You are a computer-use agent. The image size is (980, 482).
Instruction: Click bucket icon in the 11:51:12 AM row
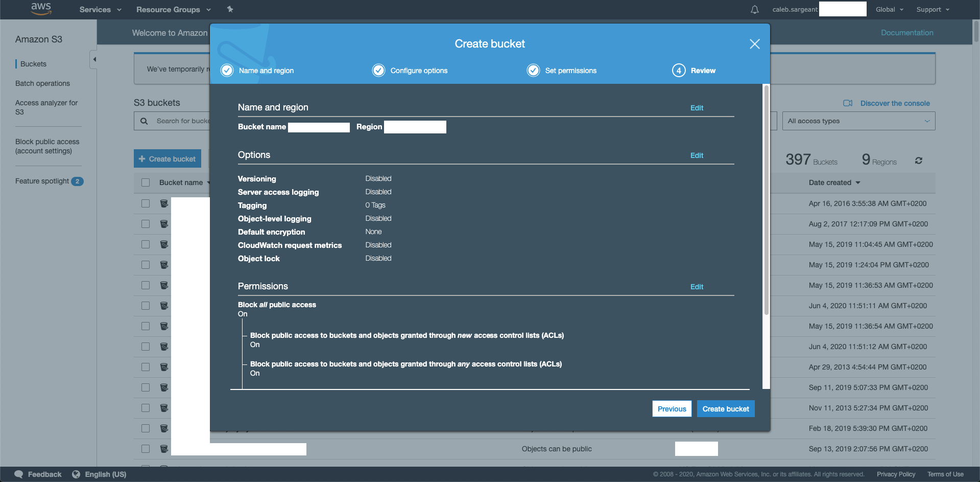pos(164,347)
